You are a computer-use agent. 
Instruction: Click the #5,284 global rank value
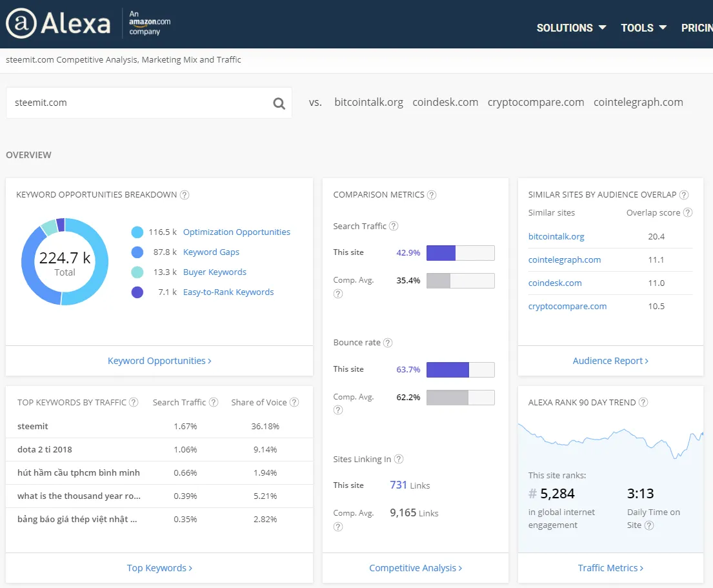[x=552, y=493]
